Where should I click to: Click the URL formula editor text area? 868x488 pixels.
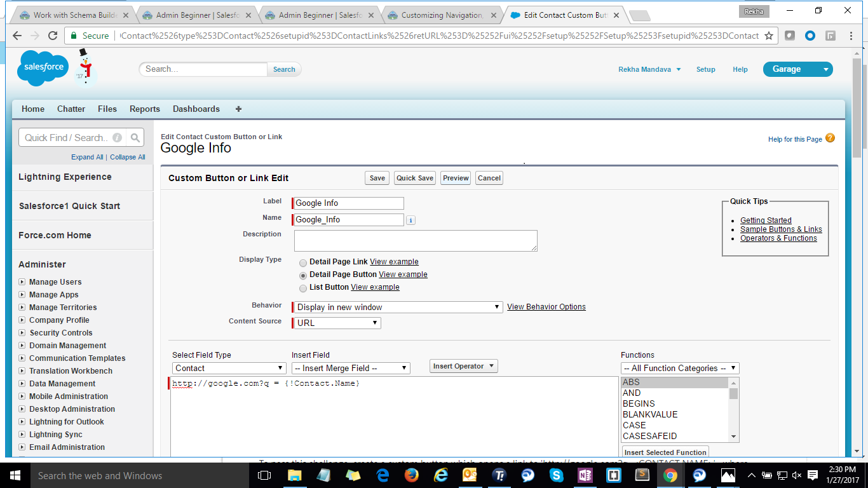pos(394,416)
